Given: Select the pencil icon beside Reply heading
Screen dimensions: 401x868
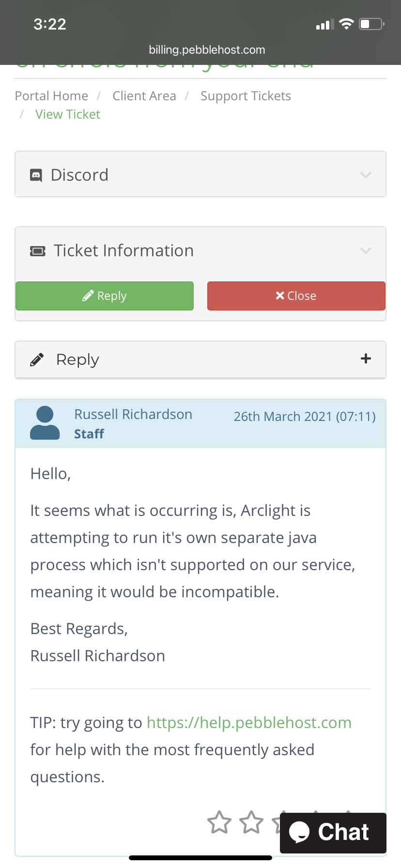Looking at the screenshot, I should [36, 359].
